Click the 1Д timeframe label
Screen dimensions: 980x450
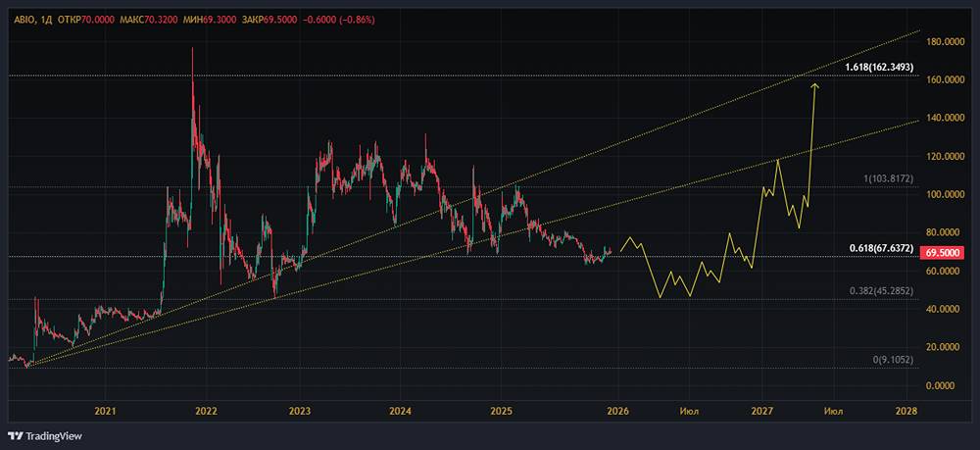click(x=45, y=20)
